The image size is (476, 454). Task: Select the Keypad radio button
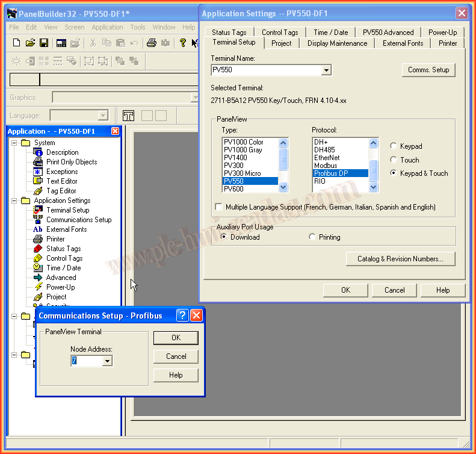click(x=394, y=146)
